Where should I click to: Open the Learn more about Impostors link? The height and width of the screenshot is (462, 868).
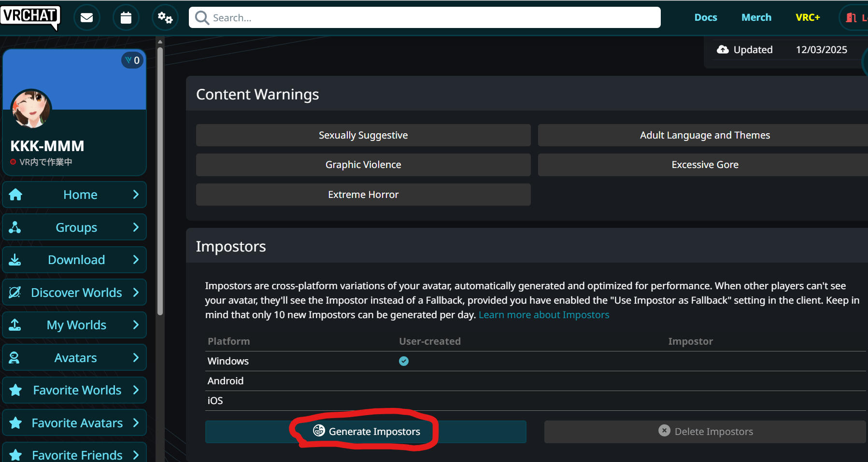(544, 315)
